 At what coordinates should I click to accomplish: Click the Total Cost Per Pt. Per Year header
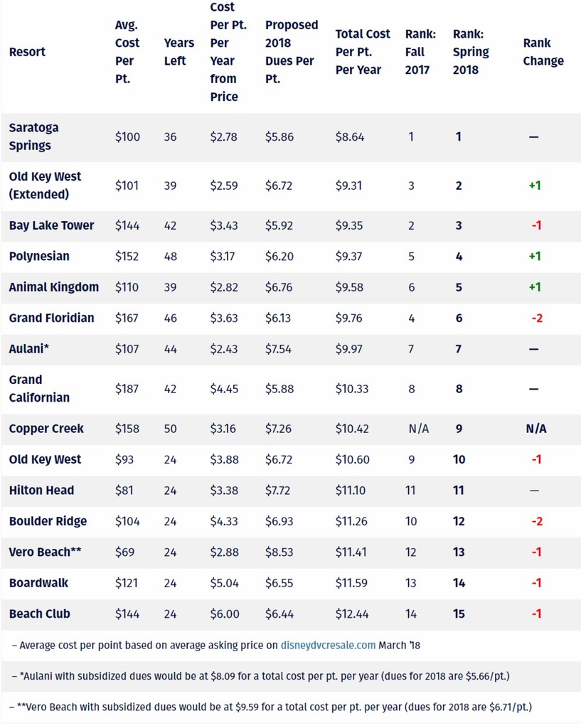[363, 52]
